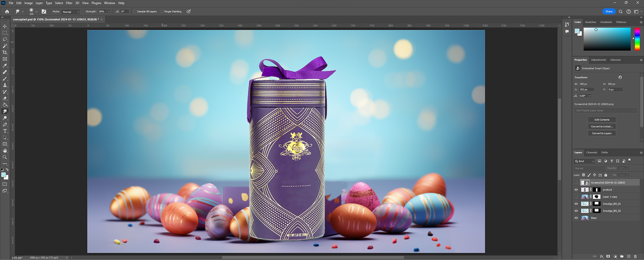Select the Eraser tool

point(5,98)
